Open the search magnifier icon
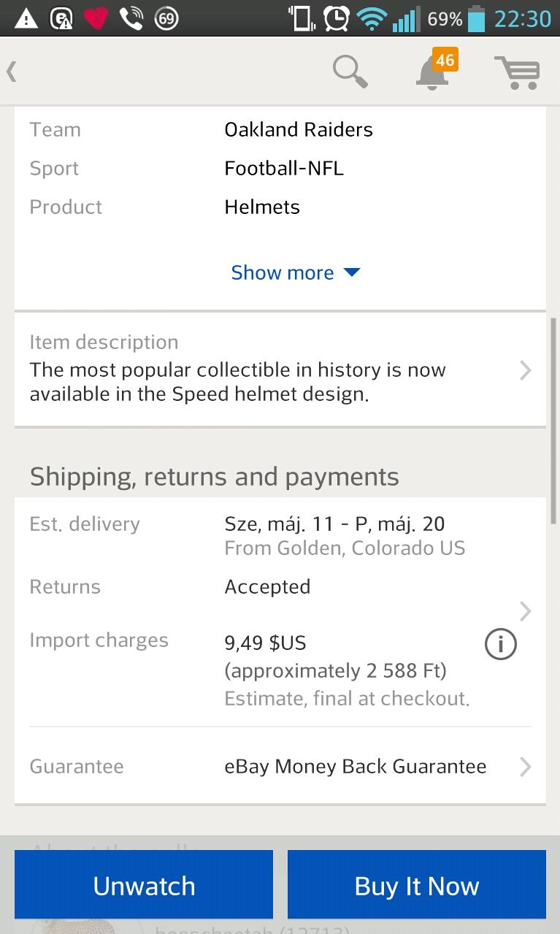This screenshot has width=560, height=934. (x=350, y=72)
